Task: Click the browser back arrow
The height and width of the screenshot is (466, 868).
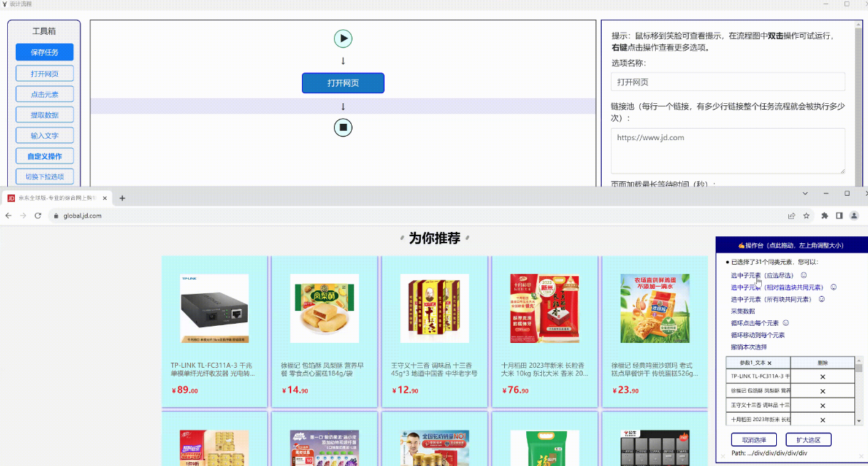Action: pos(9,216)
